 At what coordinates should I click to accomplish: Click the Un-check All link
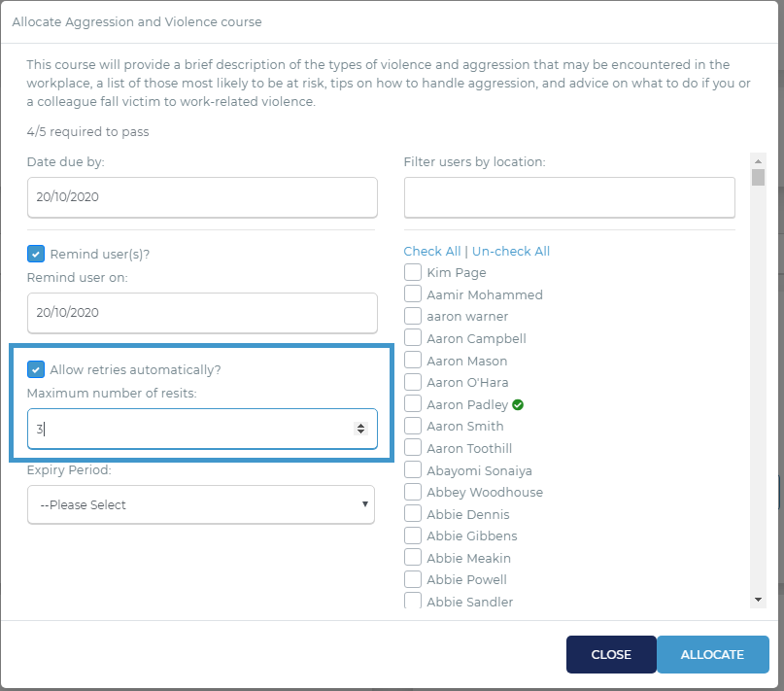[x=510, y=251]
